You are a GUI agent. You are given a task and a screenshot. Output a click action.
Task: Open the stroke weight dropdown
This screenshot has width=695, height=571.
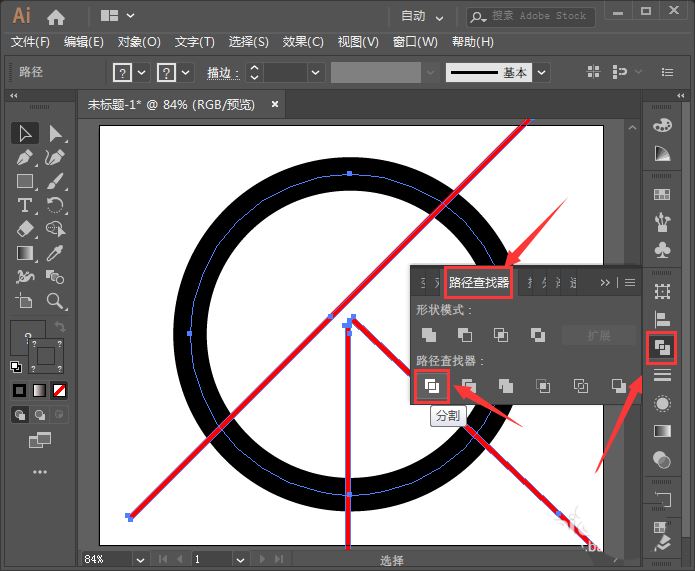pyautogui.click(x=316, y=72)
